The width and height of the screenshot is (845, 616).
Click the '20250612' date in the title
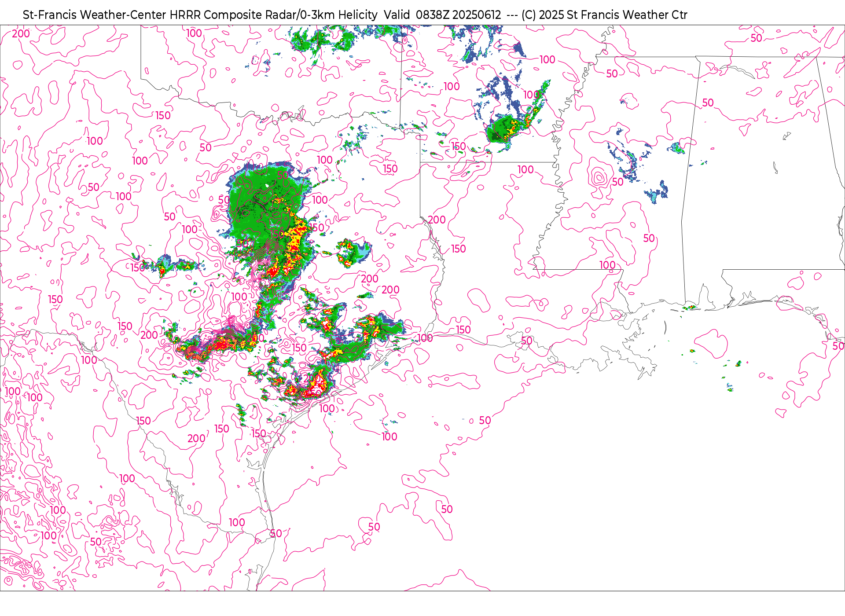477,15
